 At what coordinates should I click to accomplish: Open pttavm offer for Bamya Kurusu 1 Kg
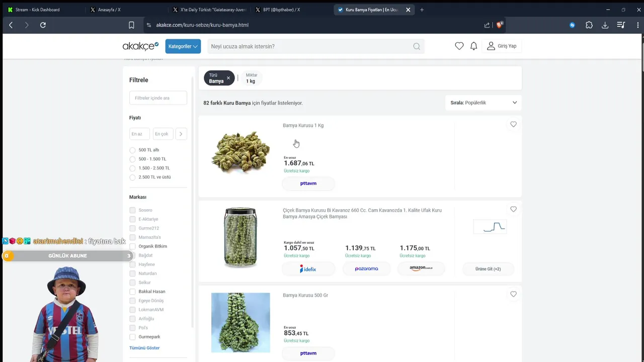[308, 184]
